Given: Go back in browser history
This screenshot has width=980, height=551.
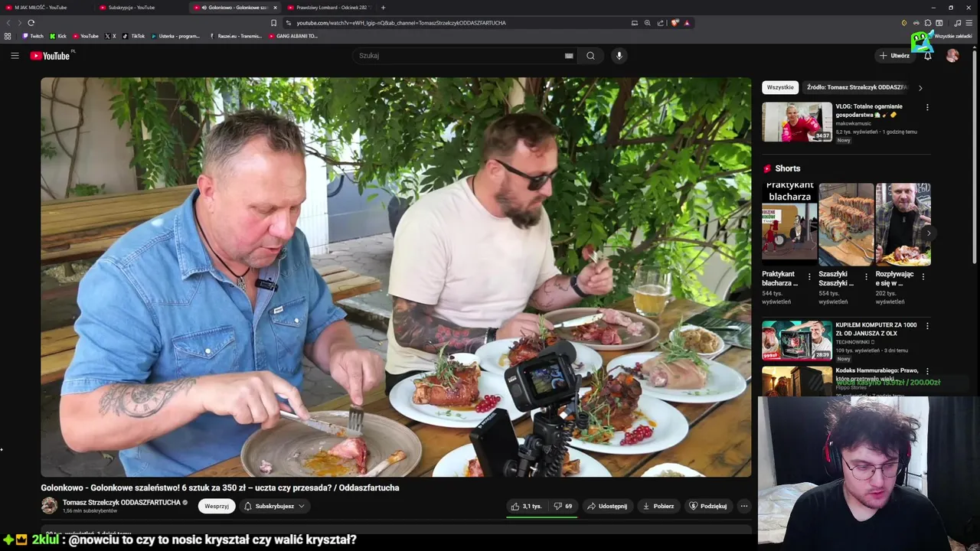Looking at the screenshot, I should click(8, 23).
